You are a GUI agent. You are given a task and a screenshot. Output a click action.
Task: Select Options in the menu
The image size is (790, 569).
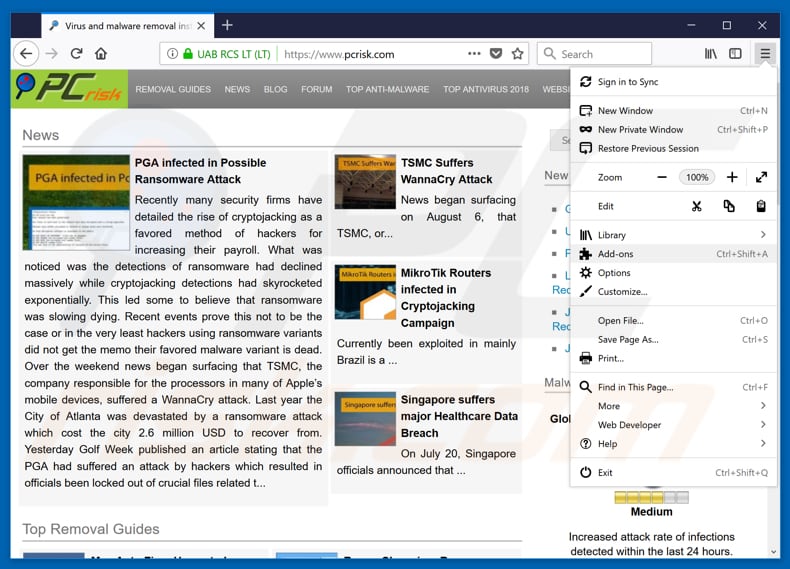614,273
